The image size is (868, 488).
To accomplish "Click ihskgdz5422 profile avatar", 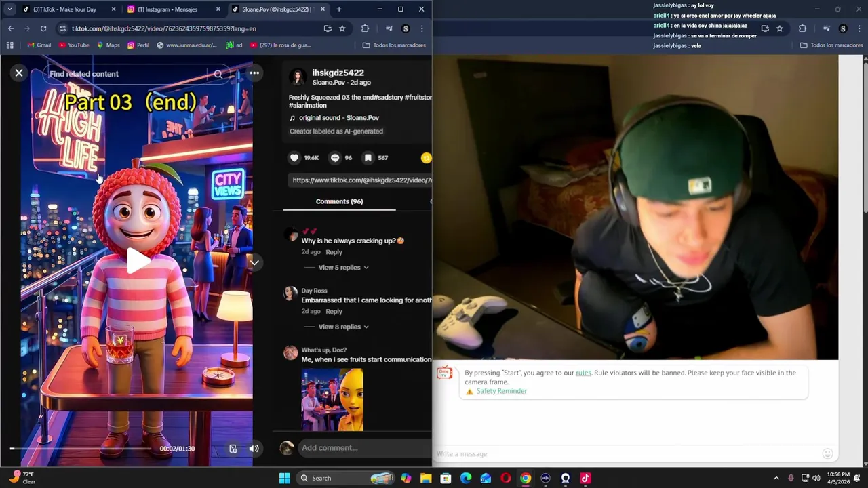I will pos(297,77).
